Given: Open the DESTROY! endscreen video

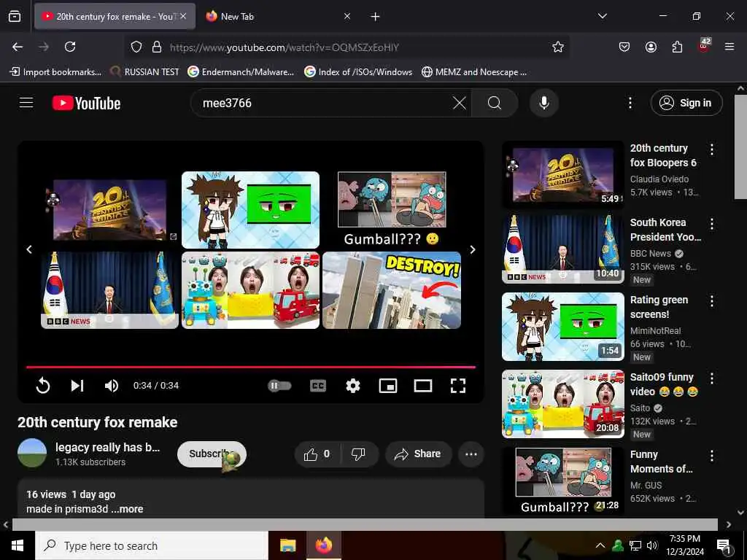Looking at the screenshot, I should click(392, 290).
